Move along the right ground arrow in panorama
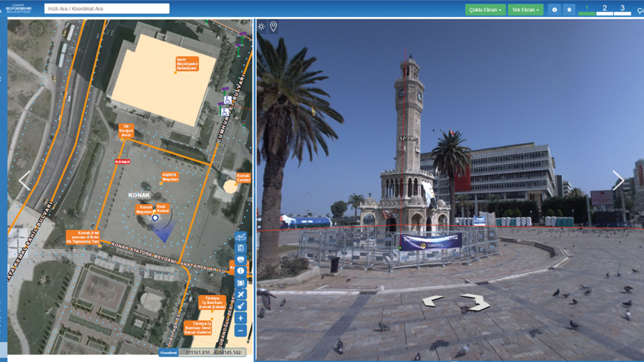Image resolution: width=644 pixels, height=362 pixels. 476,302
